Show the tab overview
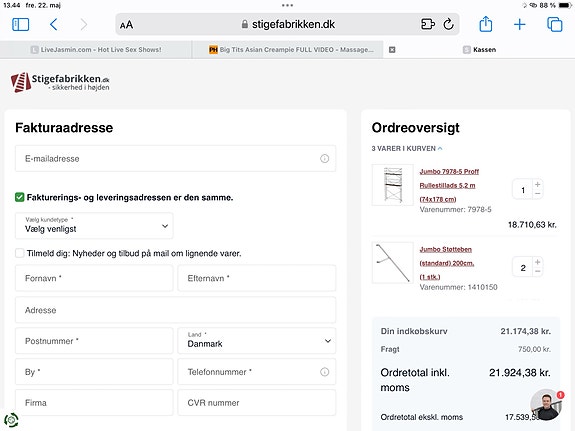 (554, 25)
